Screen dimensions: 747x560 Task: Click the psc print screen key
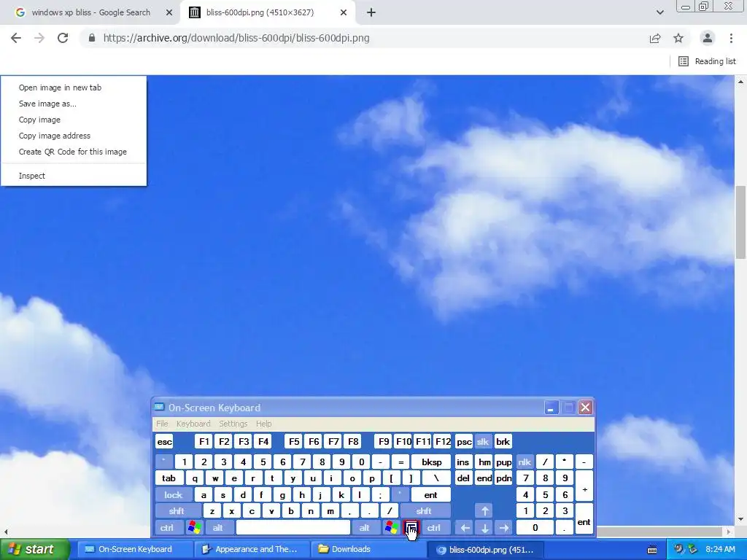[464, 441]
